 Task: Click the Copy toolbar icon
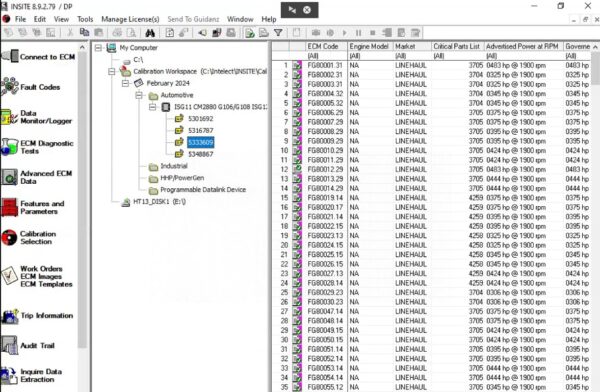pos(84,33)
